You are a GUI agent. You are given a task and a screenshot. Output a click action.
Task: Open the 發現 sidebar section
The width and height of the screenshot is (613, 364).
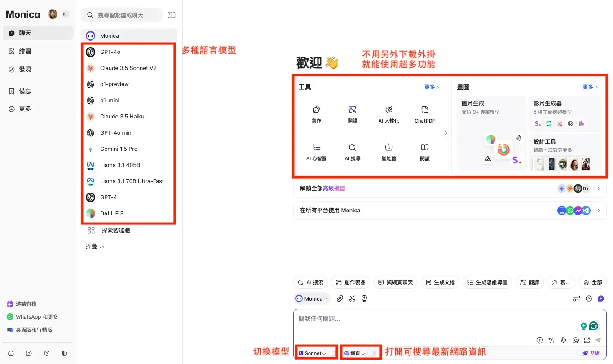[25, 69]
